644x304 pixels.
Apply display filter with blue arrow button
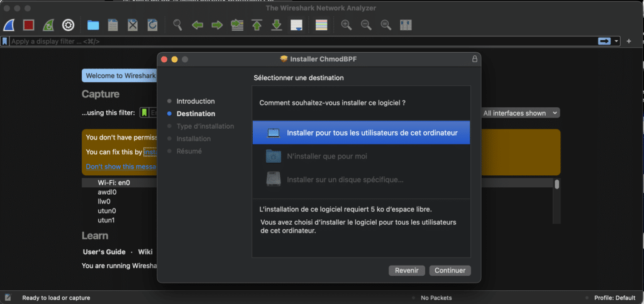pos(604,41)
